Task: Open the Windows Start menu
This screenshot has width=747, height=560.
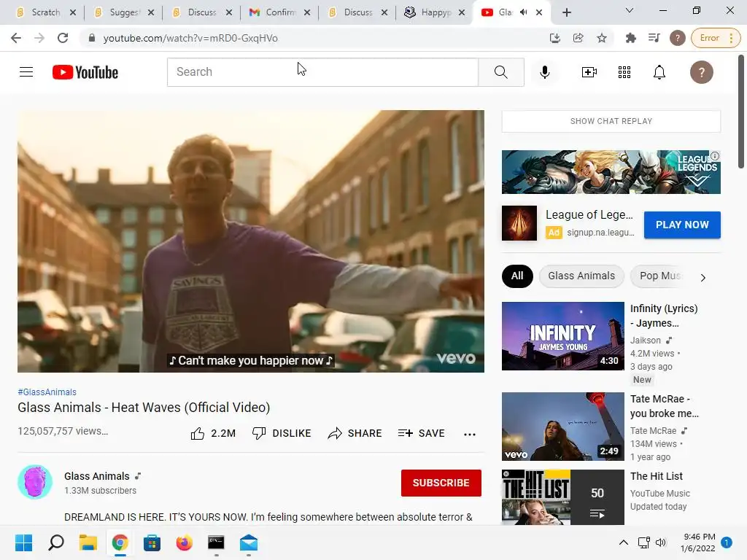Action: pos(23,542)
